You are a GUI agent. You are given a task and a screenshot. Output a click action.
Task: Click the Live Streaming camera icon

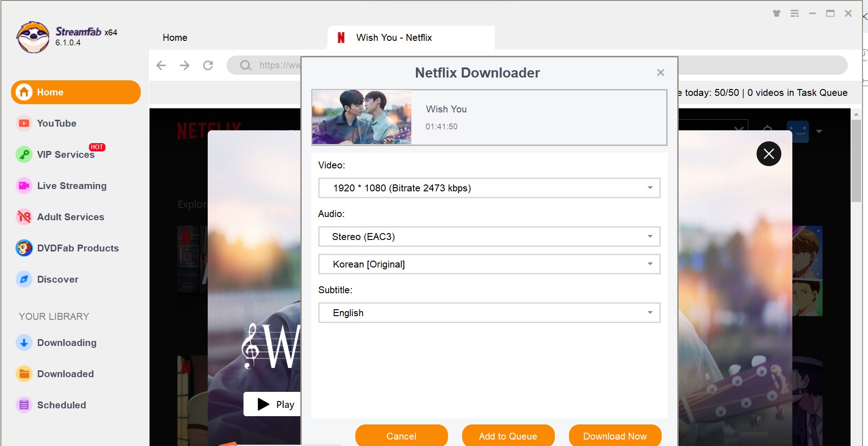24,186
